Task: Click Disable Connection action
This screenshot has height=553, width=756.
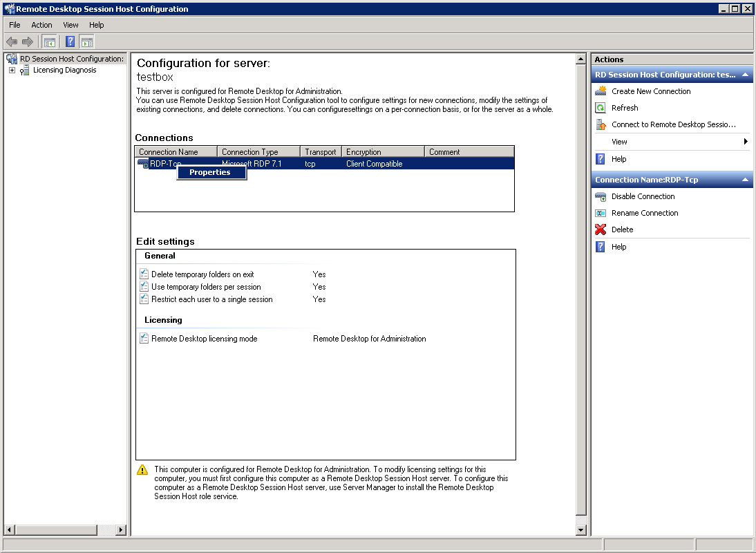Action: [643, 196]
